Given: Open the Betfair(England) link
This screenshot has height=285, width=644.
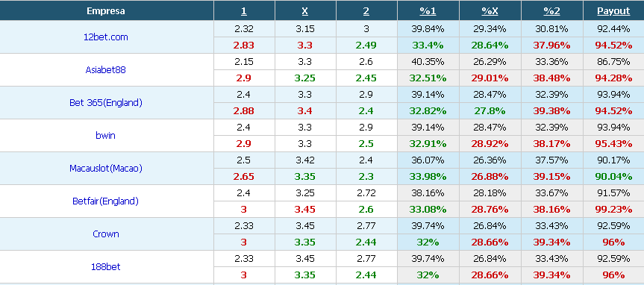Looking at the screenshot, I should click(x=105, y=201).
